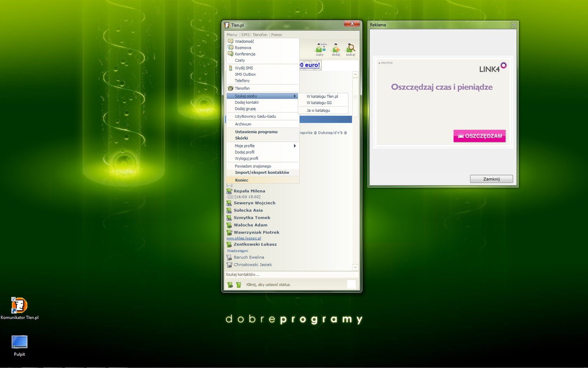Open SMS Outbox from the menu

262,74
